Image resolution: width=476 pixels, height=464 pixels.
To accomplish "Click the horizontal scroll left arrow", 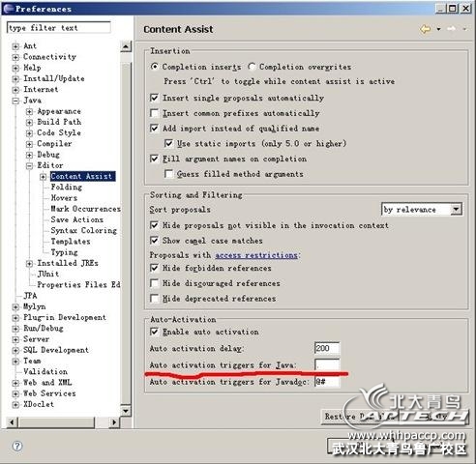I will [x=12, y=421].
